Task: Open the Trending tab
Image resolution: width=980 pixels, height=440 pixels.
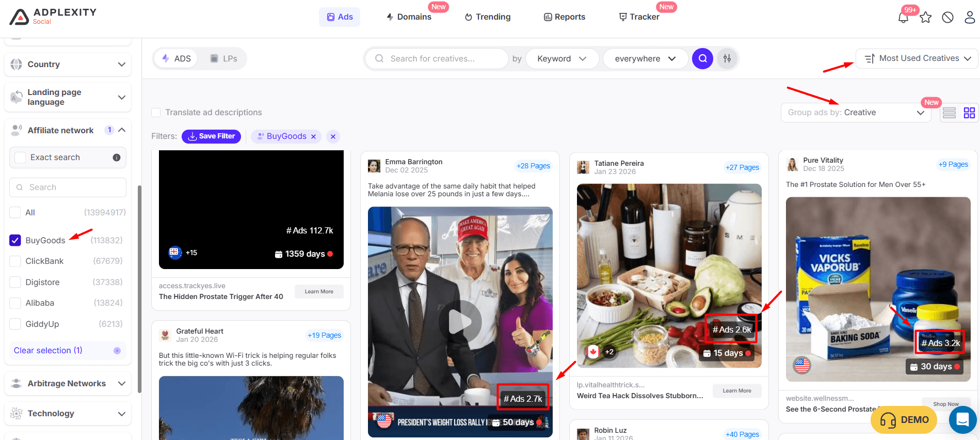Action: (x=488, y=17)
